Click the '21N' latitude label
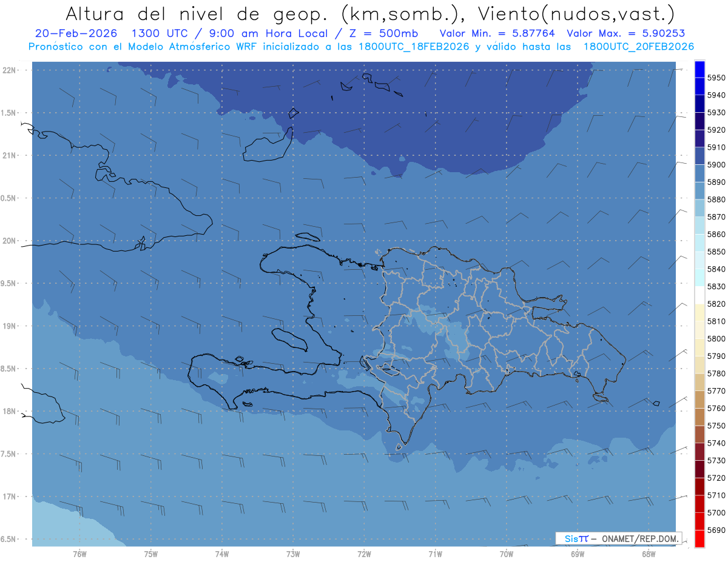 (10, 155)
